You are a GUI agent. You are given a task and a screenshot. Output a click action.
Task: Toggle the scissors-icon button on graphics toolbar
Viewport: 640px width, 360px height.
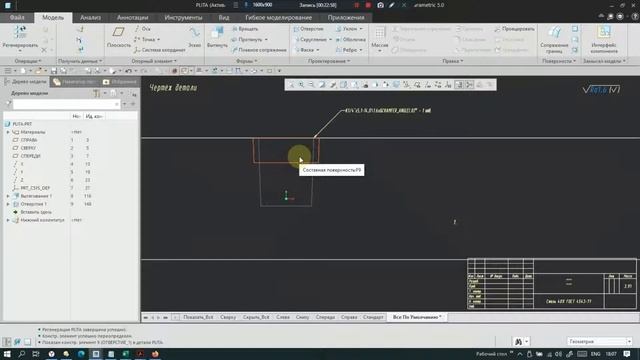[x=469, y=84]
